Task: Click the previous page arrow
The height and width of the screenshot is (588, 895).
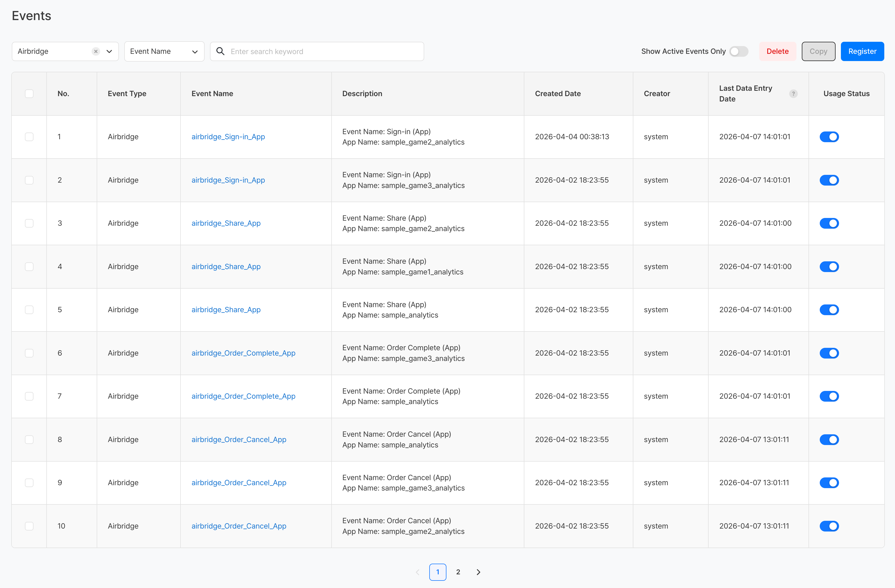Action: point(418,572)
